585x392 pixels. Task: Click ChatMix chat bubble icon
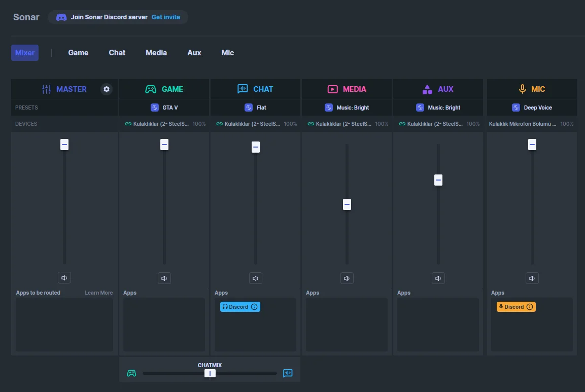pos(288,373)
